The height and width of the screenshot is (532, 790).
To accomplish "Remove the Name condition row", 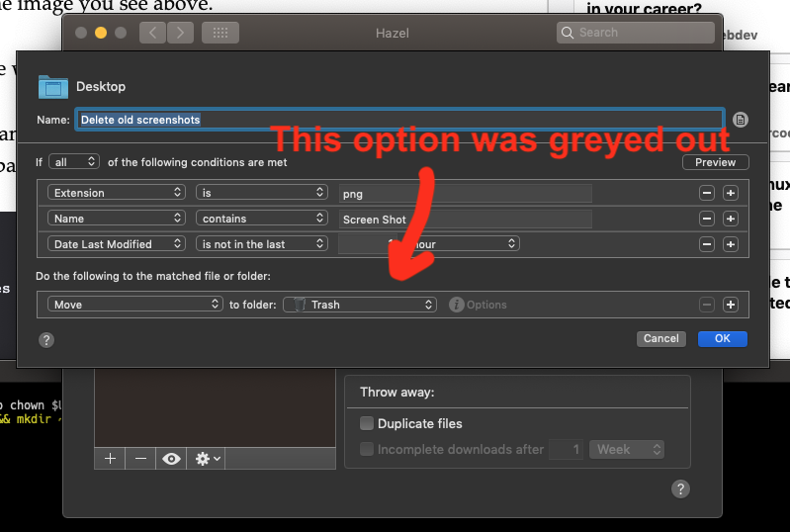I will click(707, 219).
